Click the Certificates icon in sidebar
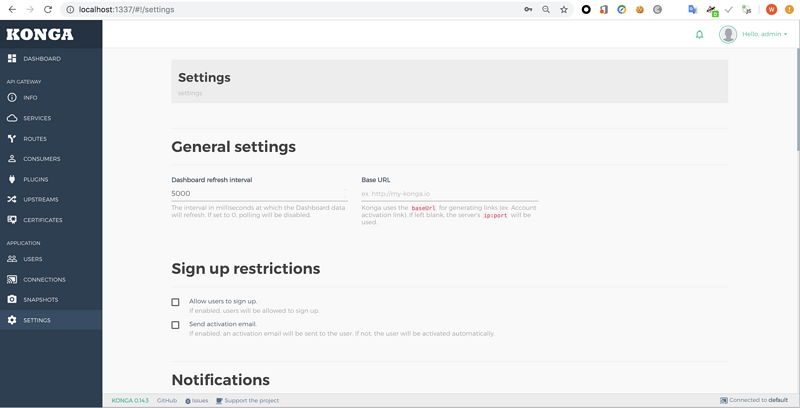Viewport: 800px width, 408px height. pyautogui.click(x=12, y=220)
